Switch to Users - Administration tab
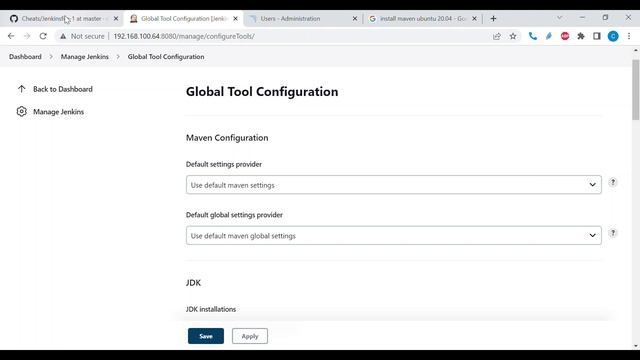640x360 pixels. click(302, 18)
